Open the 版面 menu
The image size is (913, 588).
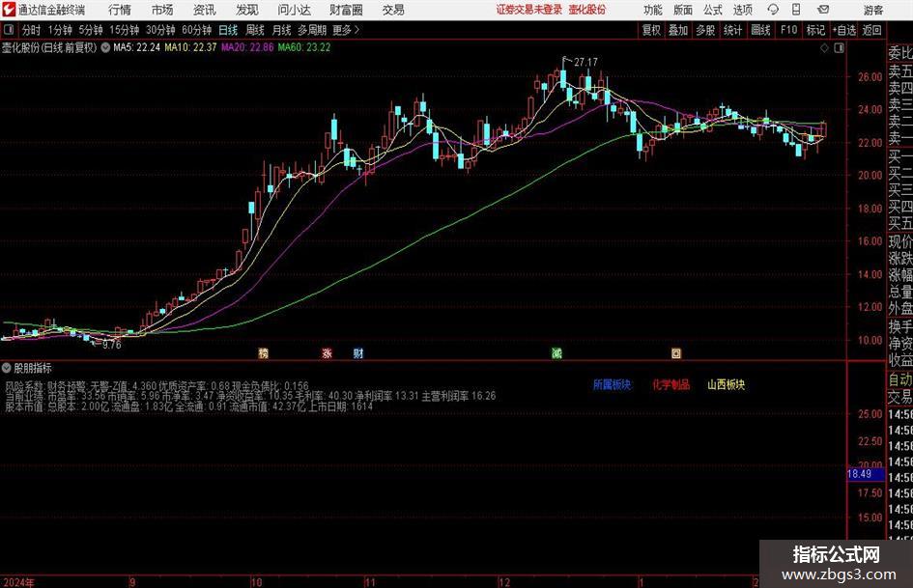coord(682,10)
